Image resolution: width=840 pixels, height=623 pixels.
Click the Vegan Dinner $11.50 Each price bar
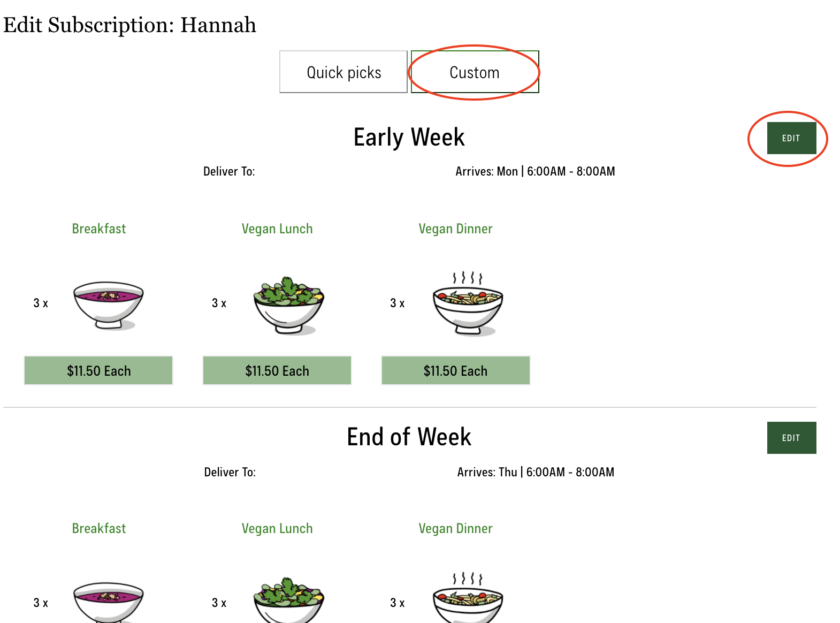[455, 371]
